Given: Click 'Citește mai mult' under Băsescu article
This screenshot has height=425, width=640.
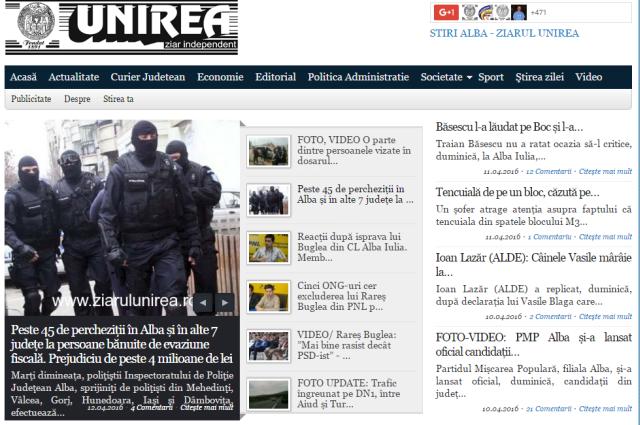Looking at the screenshot, I should coord(605,171).
